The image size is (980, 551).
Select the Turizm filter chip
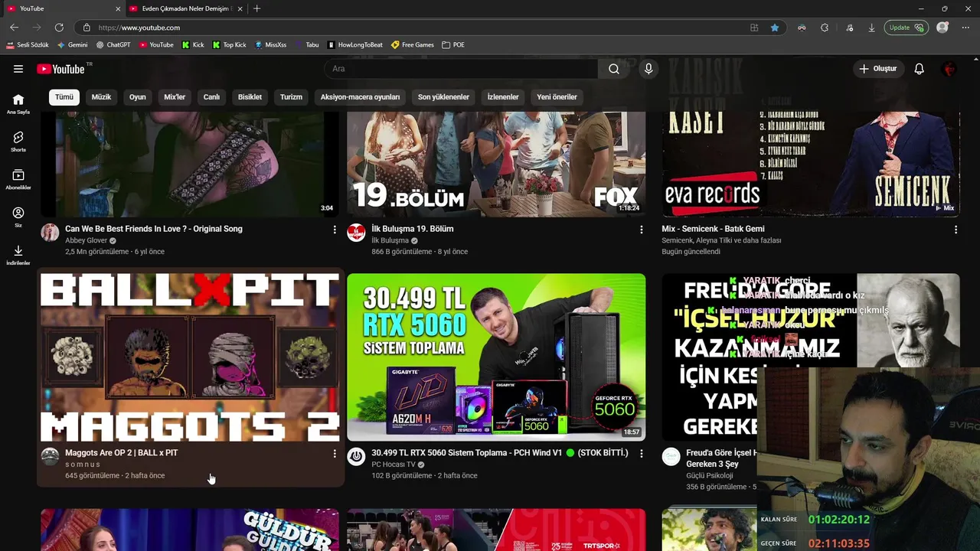[291, 97]
